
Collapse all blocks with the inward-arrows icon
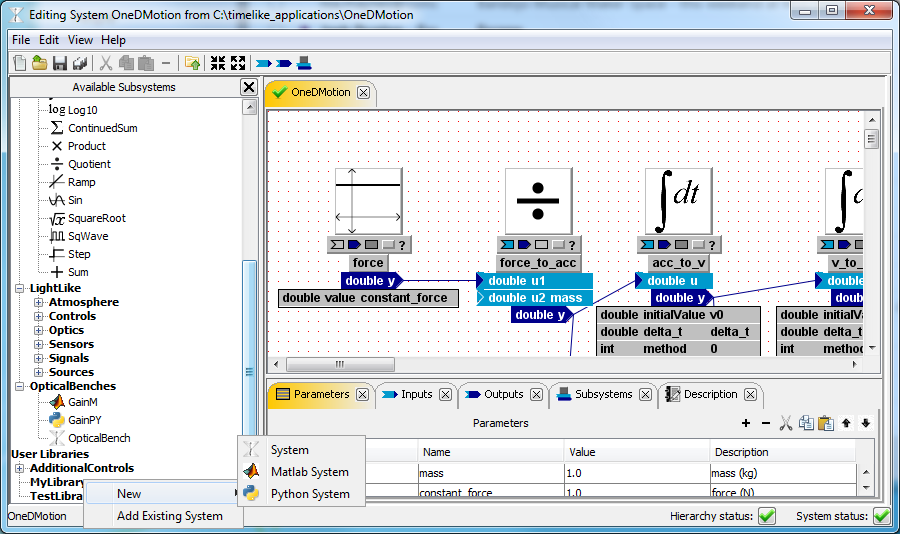(218, 63)
